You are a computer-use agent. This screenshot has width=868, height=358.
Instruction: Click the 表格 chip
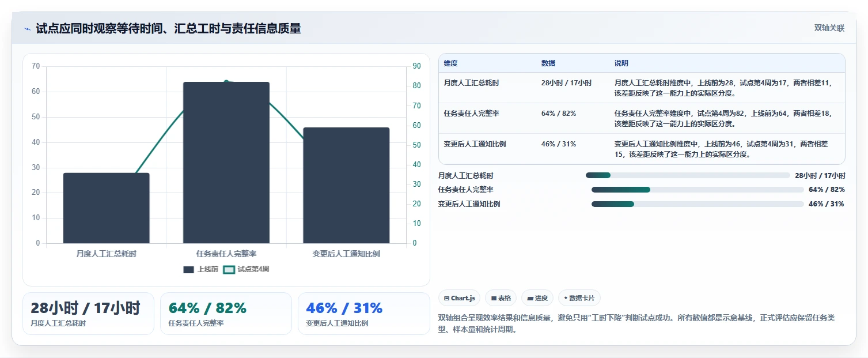point(501,298)
